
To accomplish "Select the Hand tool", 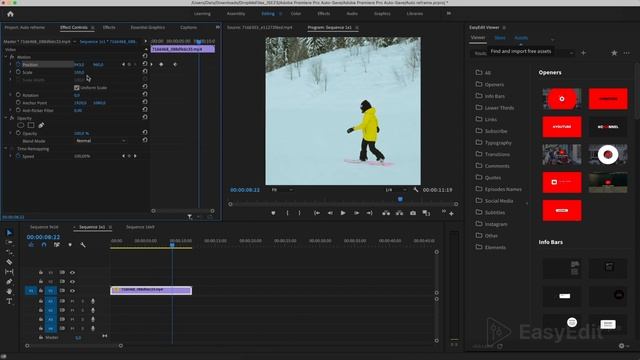I will (x=9, y=291).
